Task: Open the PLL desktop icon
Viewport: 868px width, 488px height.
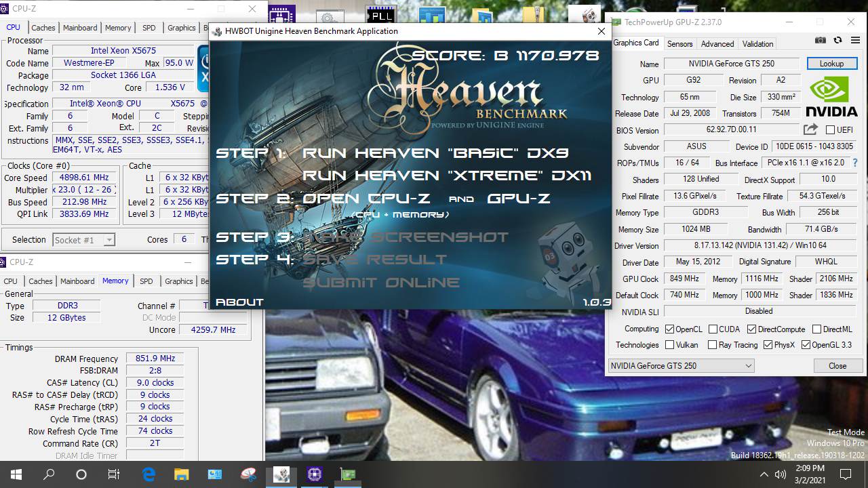Action: 380,14
